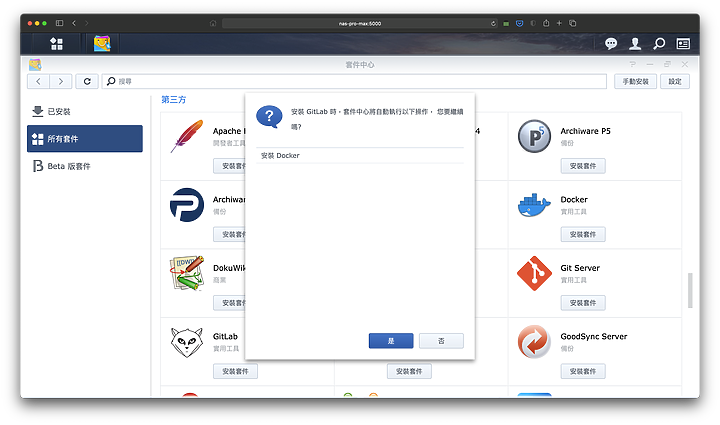Open the widgets panel icon

[683, 44]
